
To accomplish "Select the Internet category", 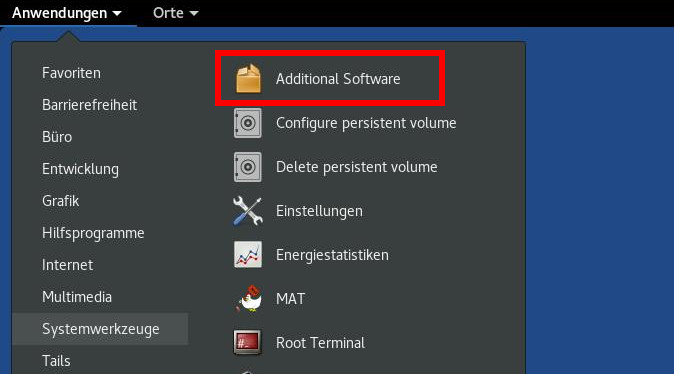I will (67, 265).
